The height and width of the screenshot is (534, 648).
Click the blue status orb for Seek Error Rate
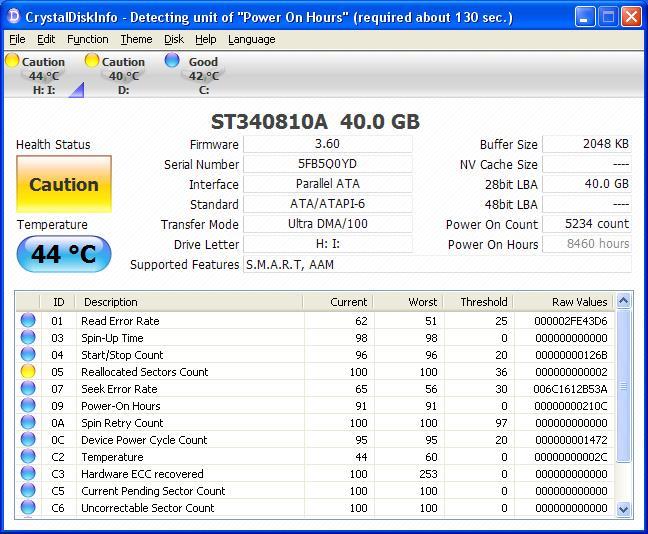[28, 388]
